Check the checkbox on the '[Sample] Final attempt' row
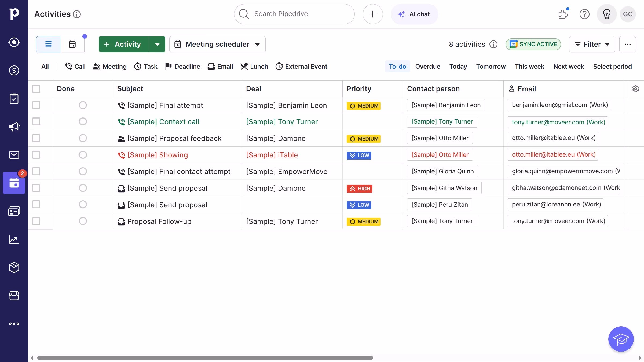This screenshot has height=362, width=644. (36, 105)
